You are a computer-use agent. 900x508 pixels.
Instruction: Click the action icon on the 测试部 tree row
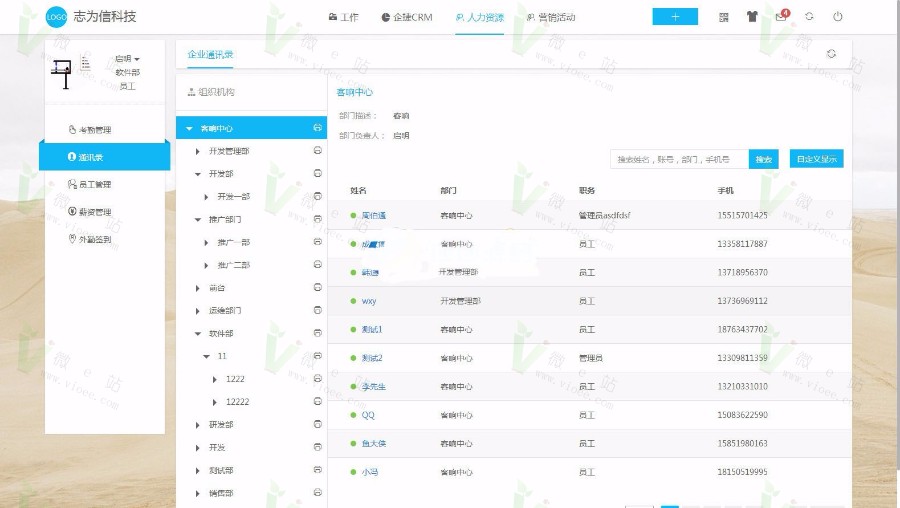click(x=317, y=470)
